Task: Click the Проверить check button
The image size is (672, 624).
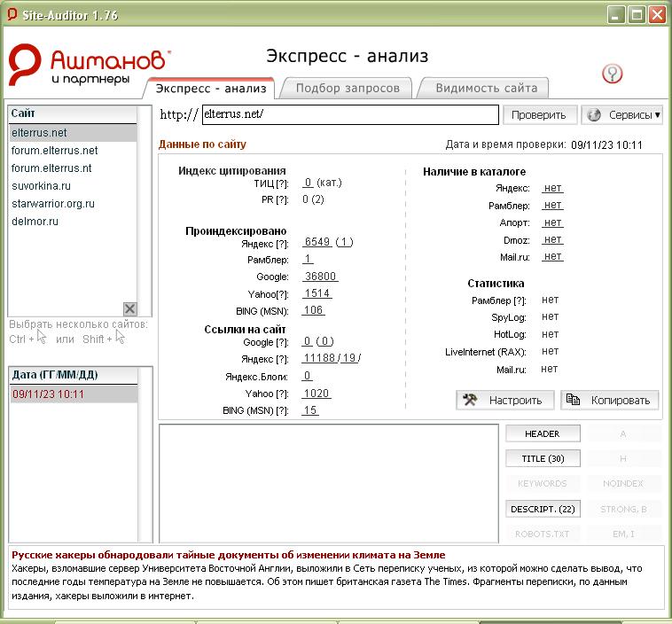Action: click(538, 115)
